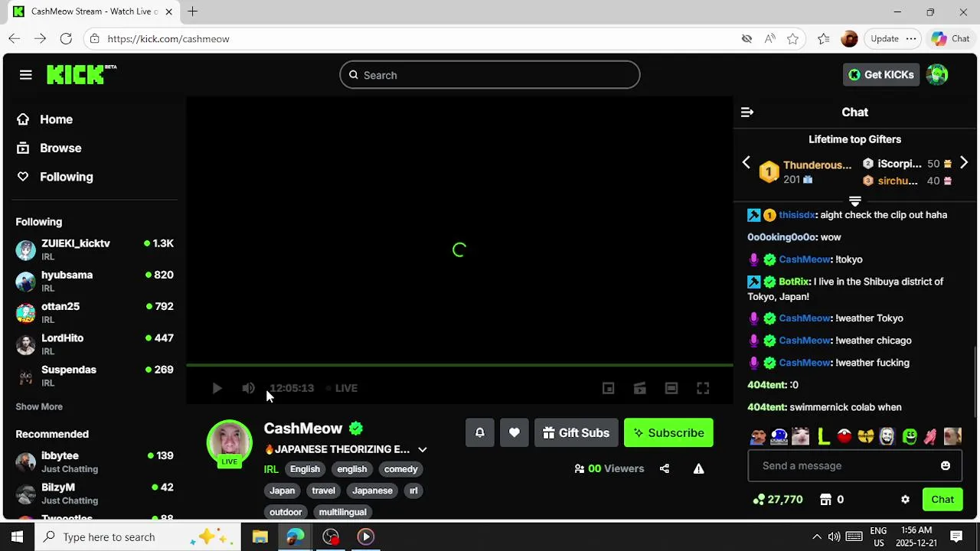Insert the white cat emote

tap(801, 436)
